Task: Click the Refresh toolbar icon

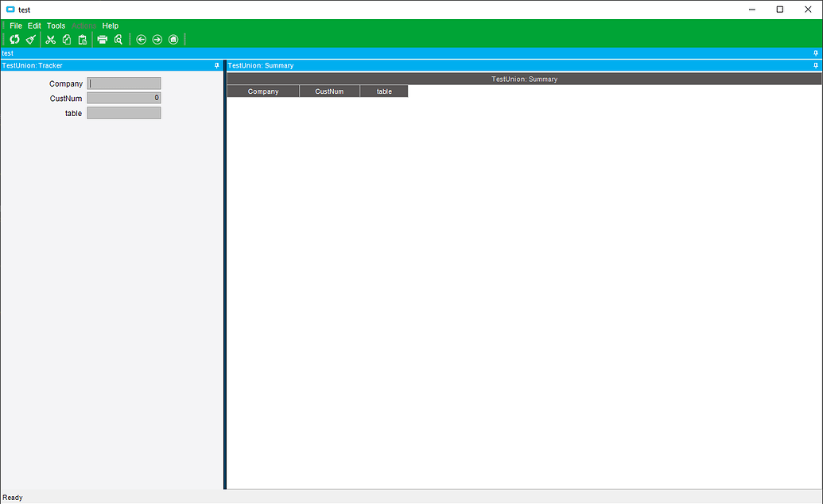Action: pyautogui.click(x=14, y=39)
